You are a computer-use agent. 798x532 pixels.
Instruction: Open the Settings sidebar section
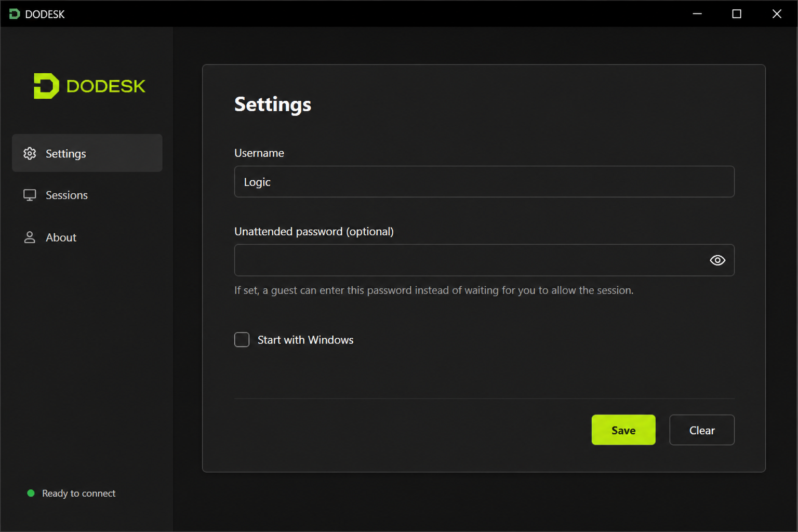point(87,153)
